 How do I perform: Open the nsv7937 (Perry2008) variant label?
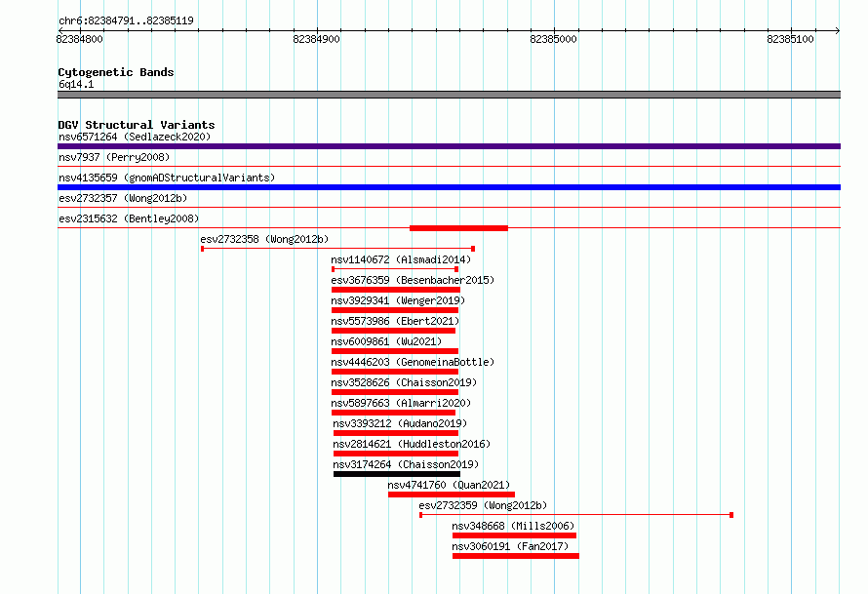(x=114, y=157)
